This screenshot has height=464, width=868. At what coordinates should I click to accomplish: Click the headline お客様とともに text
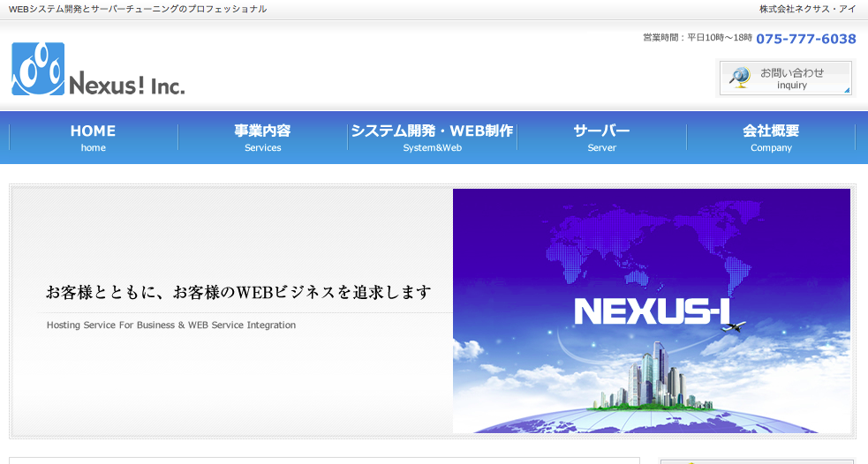pyautogui.click(x=238, y=292)
